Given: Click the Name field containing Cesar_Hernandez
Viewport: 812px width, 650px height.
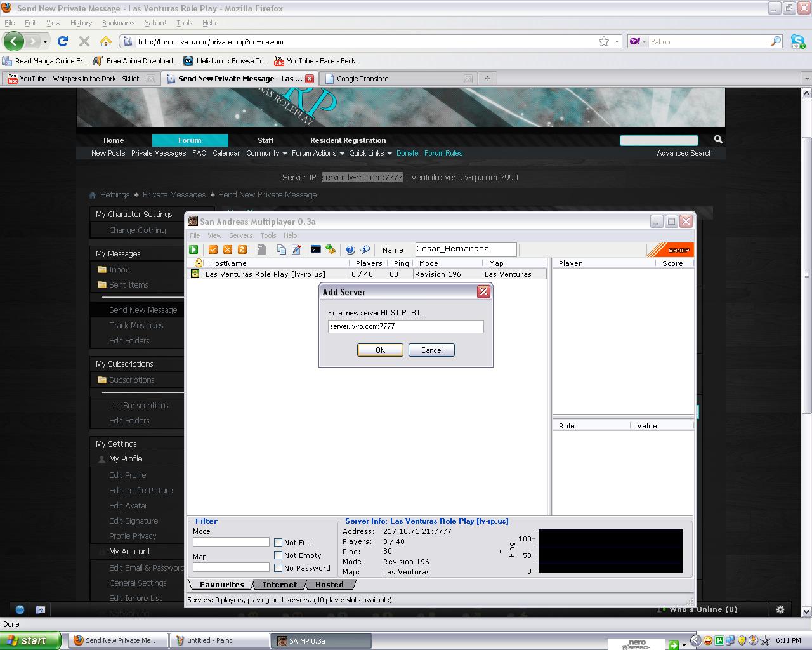Looking at the screenshot, I should pos(466,249).
